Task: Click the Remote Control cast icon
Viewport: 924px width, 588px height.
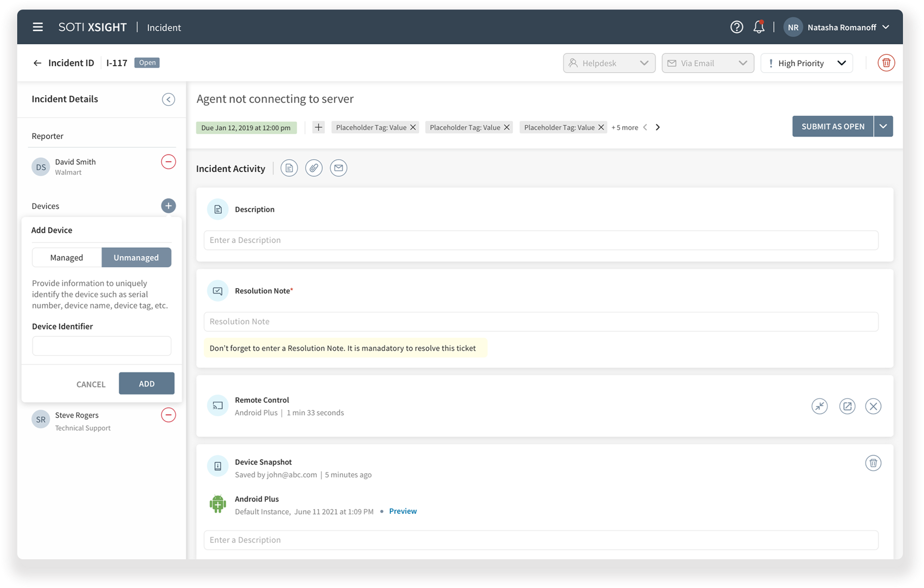Action: (218, 406)
